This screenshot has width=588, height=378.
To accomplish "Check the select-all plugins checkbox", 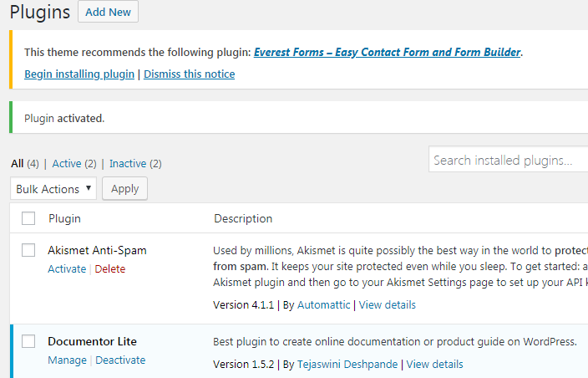I will [x=28, y=218].
